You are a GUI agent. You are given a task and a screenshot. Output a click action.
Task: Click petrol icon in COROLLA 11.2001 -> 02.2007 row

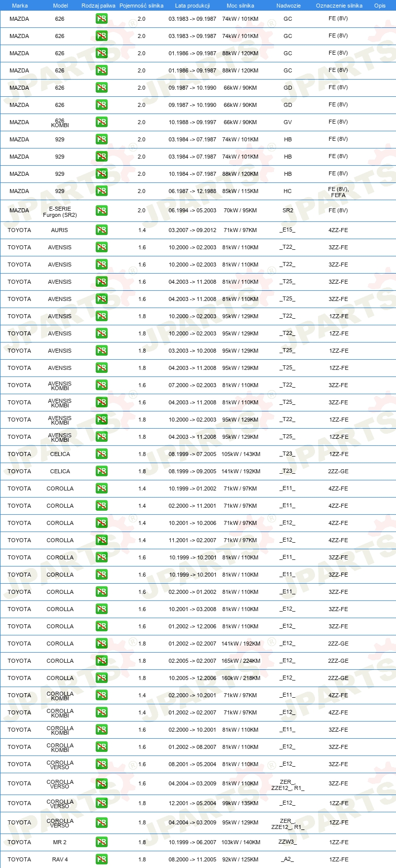[102, 540]
